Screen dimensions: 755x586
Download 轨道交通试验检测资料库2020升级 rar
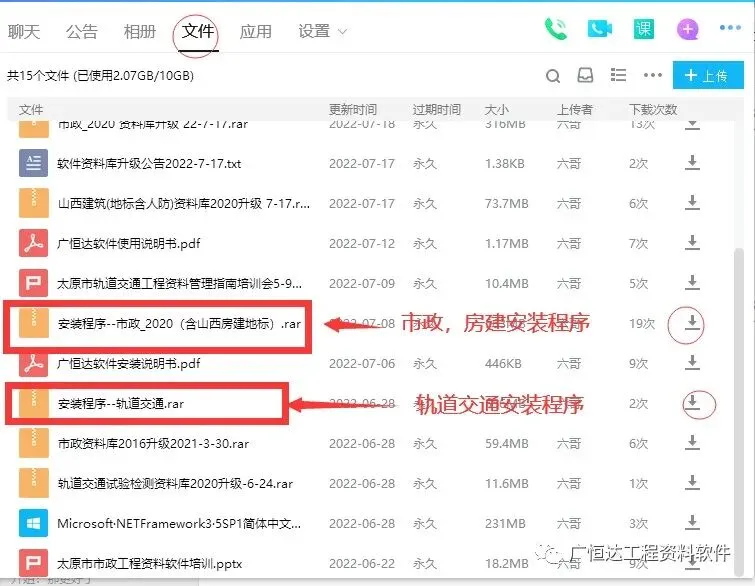pos(692,482)
